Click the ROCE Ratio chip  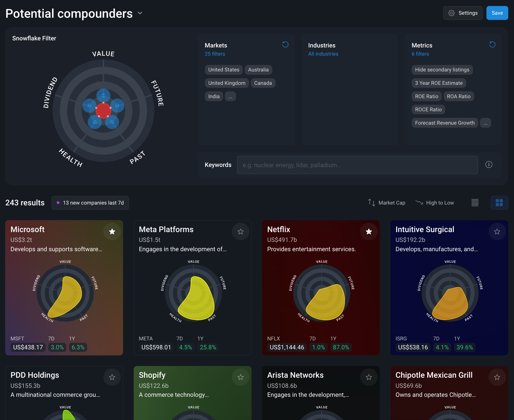tap(428, 110)
